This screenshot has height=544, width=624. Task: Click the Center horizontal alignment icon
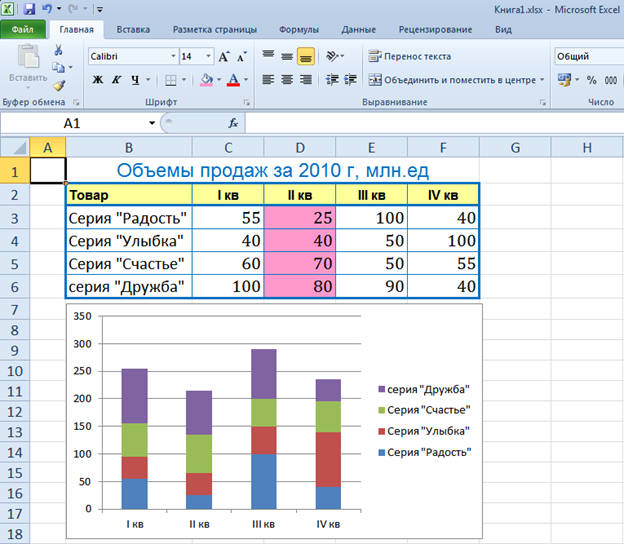(x=287, y=79)
